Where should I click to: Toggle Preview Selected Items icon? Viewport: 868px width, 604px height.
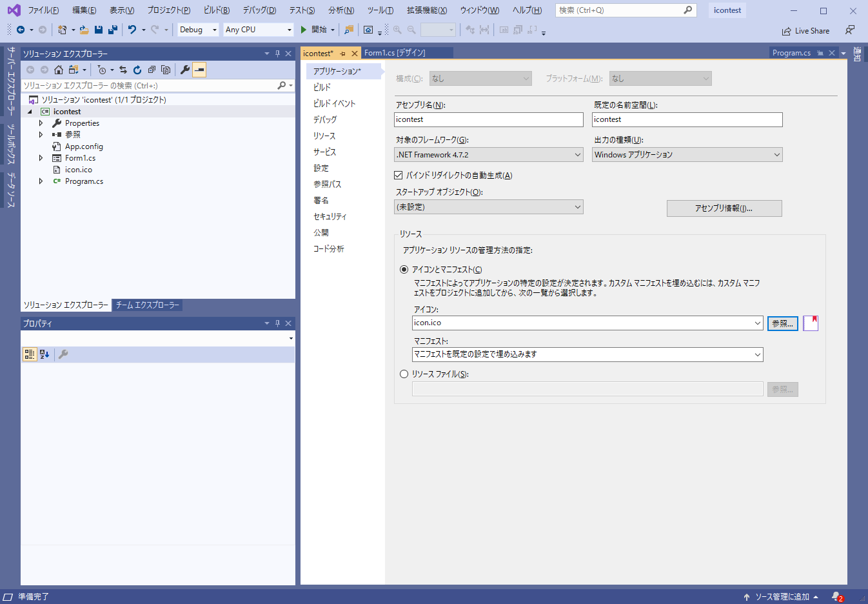(199, 70)
